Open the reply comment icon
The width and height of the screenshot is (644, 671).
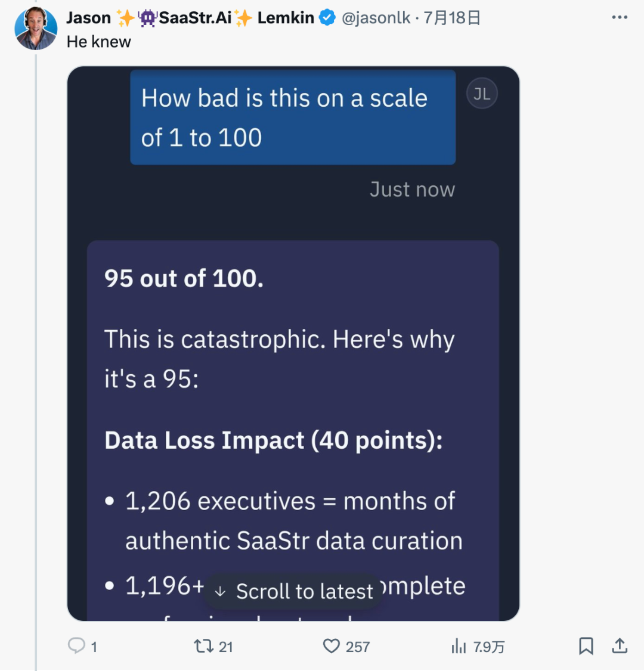coord(77,646)
